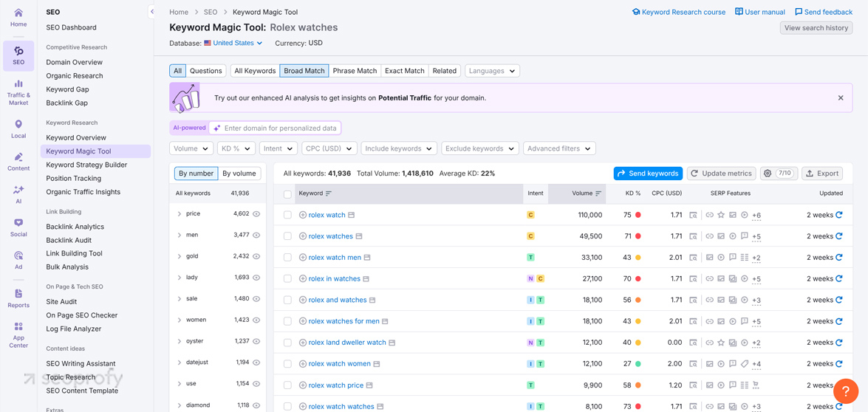Open the Local section icon
868x412 pixels.
pos(18,130)
